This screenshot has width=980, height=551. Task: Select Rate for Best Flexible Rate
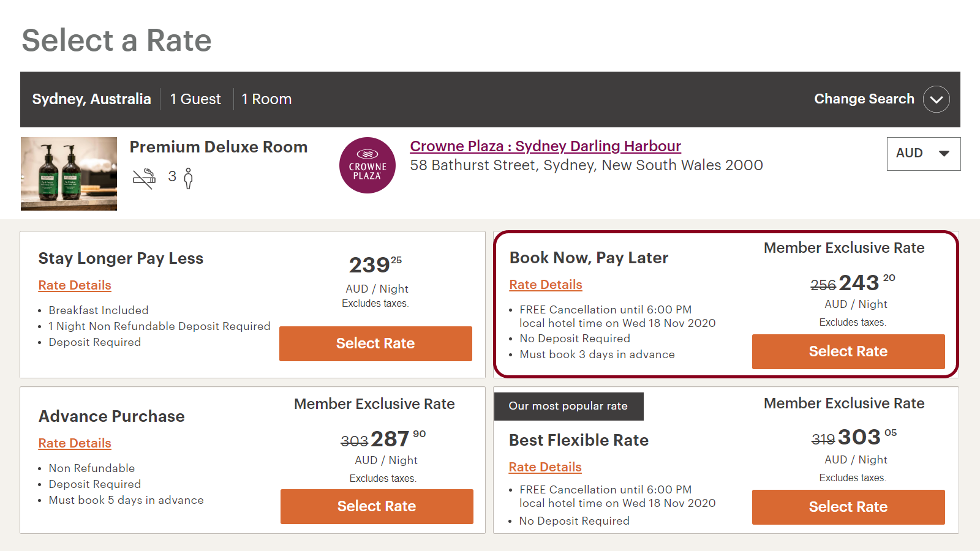point(848,507)
